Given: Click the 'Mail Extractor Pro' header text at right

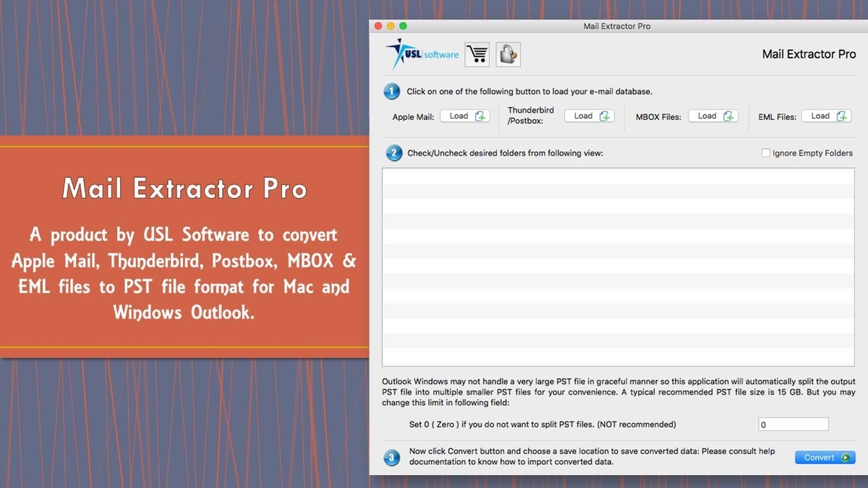Looking at the screenshot, I should [x=809, y=54].
